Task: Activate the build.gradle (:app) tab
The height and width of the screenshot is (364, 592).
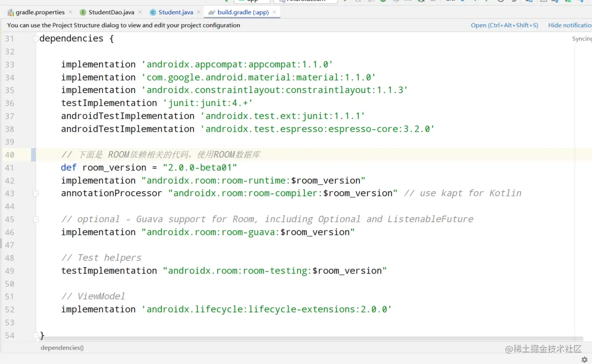Action: [x=243, y=12]
